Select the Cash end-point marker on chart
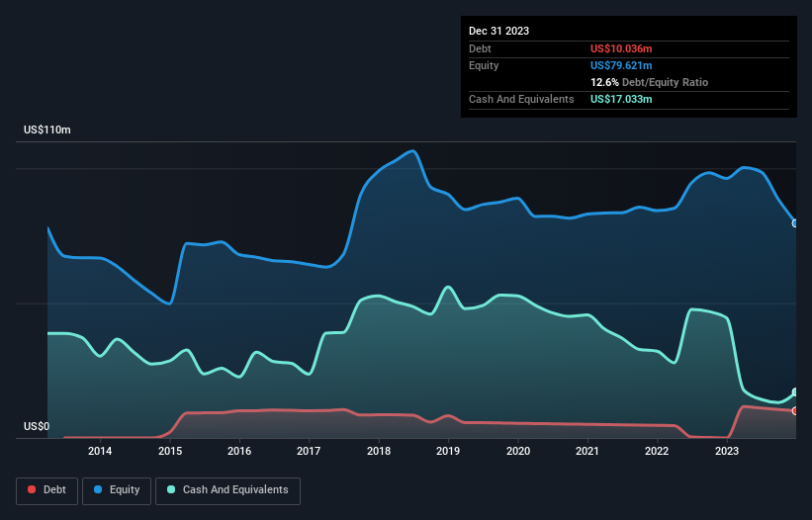Viewport: 812px width, 520px height. coord(795,392)
